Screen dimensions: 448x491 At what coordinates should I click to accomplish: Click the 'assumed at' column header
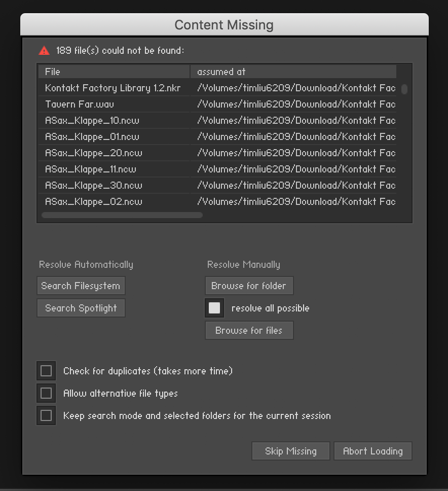click(293, 72)
